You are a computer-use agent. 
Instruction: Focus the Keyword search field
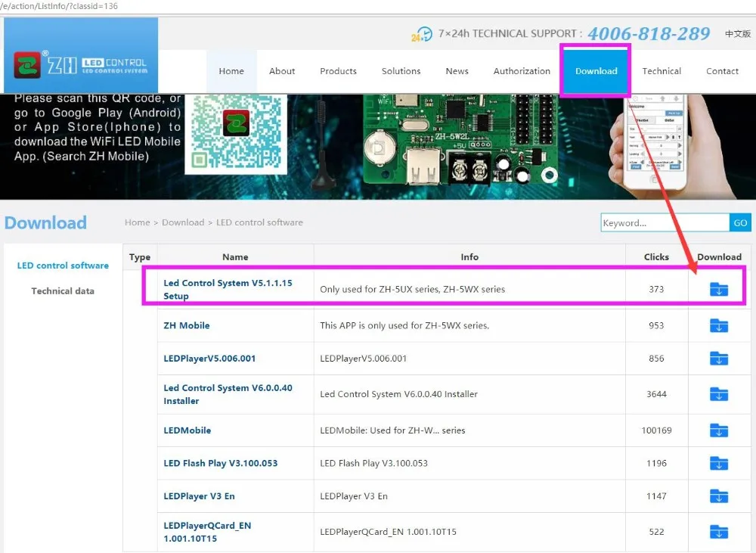point(665,222)
